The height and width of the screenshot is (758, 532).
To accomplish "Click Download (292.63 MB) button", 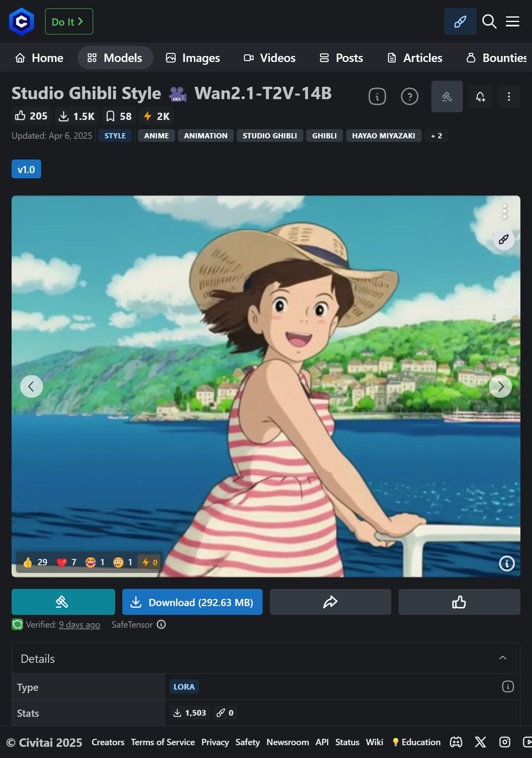I will tap(192, 602).
